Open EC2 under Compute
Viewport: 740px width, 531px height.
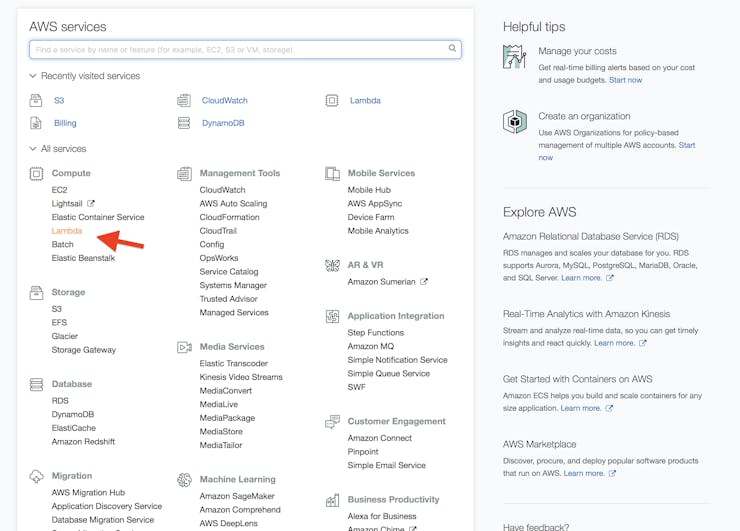click(x=59, y=190)
